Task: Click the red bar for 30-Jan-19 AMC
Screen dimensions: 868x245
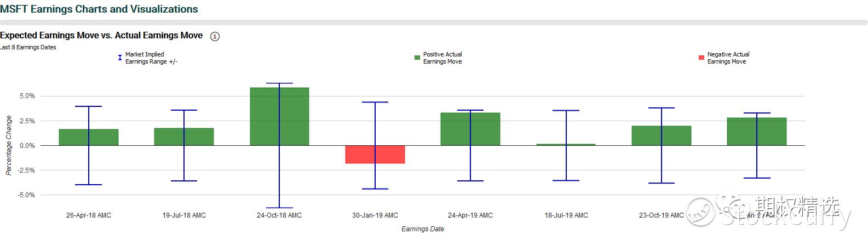Action: [361, 155]
